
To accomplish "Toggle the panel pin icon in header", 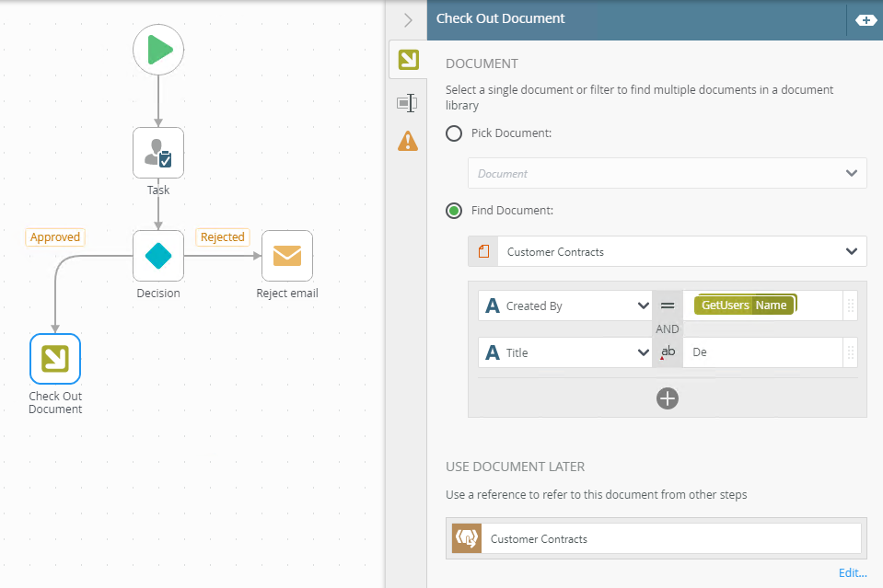I will [x=866, y=19].
